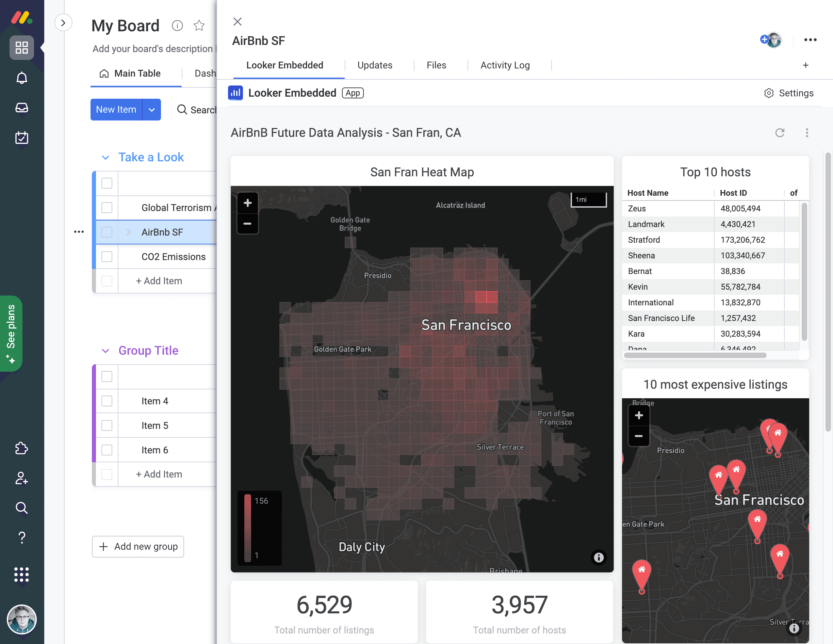Viewport: 833px width, 644px height.
Task: Open heat map info icon
Action: (x=599, y=558)
